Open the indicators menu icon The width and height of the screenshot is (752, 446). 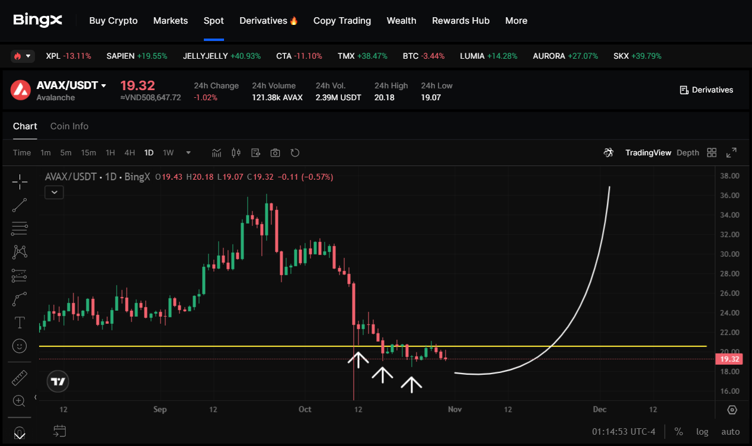(216, 153)
